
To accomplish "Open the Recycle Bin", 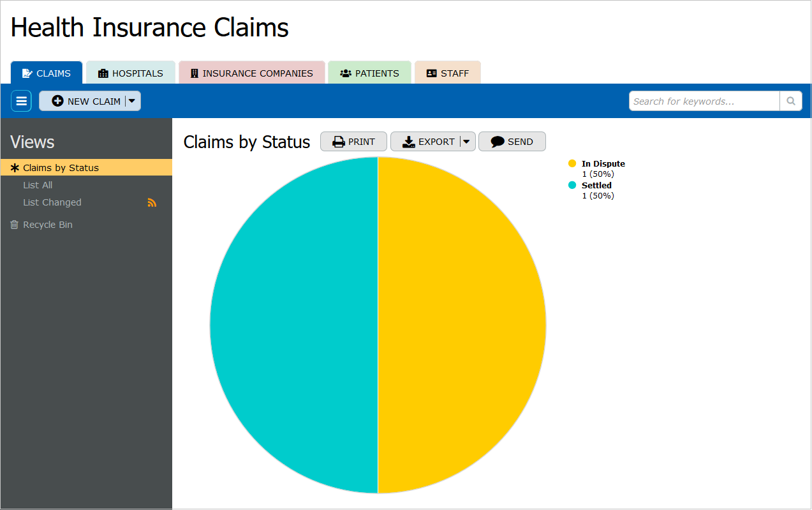I will tap(47, 225).
